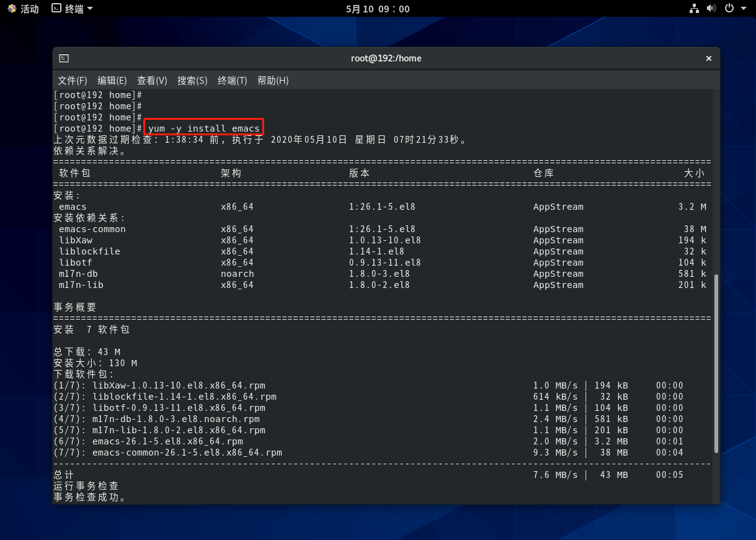Open the 编辑(E) menu
This screenshot has width=756, height=540.
pyautogui.click(x=112, y=81)
